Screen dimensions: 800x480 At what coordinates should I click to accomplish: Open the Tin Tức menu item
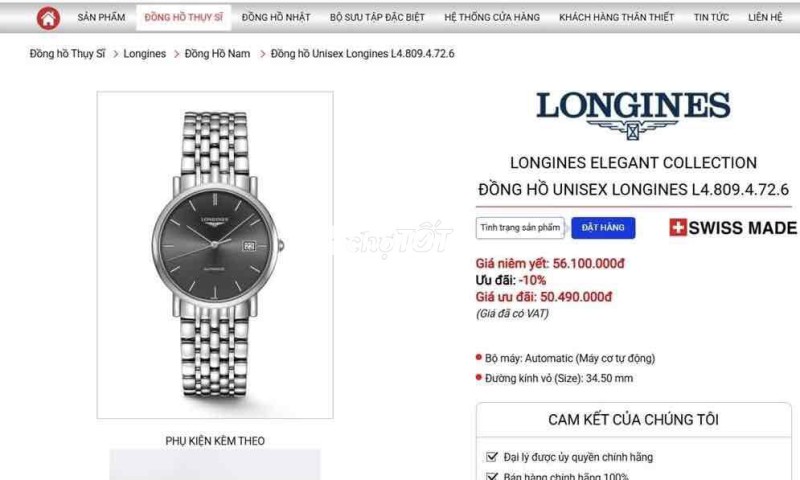pyautogui.click(x=711, y=17)
